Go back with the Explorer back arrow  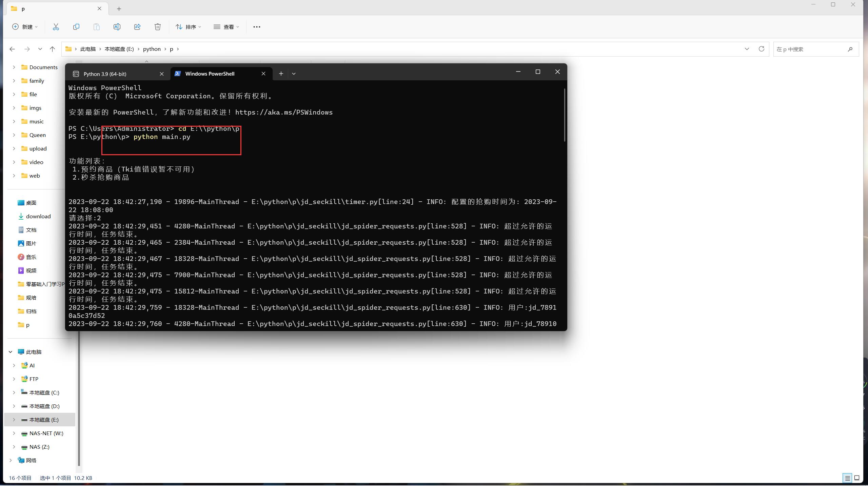pyautogui.click(x=12, y=49)
